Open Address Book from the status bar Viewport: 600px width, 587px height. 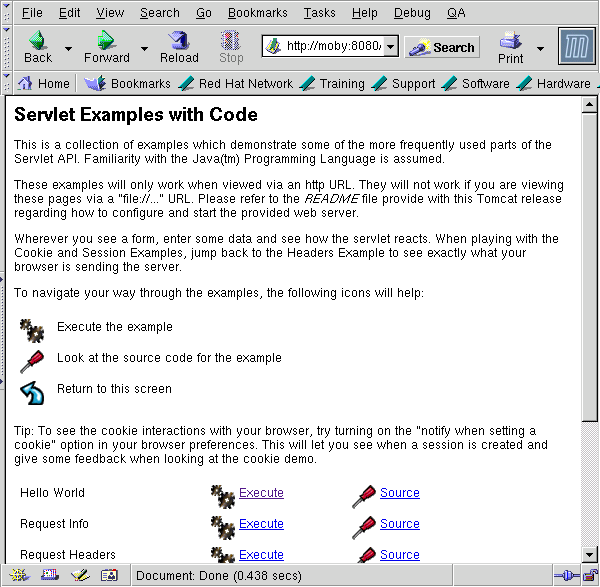[109, 575]
